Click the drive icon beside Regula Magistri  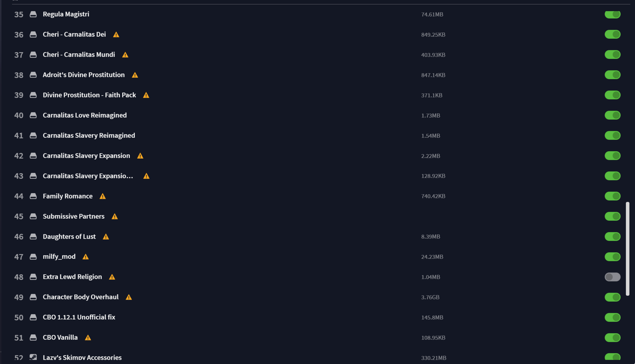(x=33, y=14)
